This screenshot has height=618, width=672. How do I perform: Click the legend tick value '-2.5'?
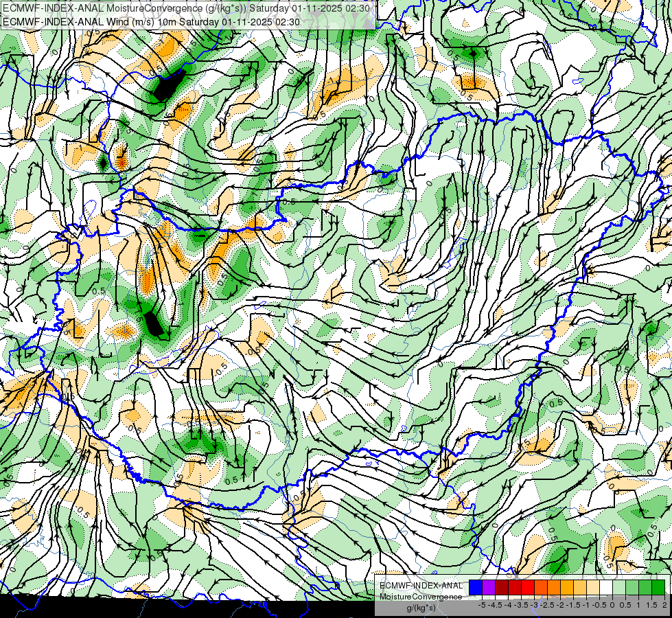tap(547, 605)
